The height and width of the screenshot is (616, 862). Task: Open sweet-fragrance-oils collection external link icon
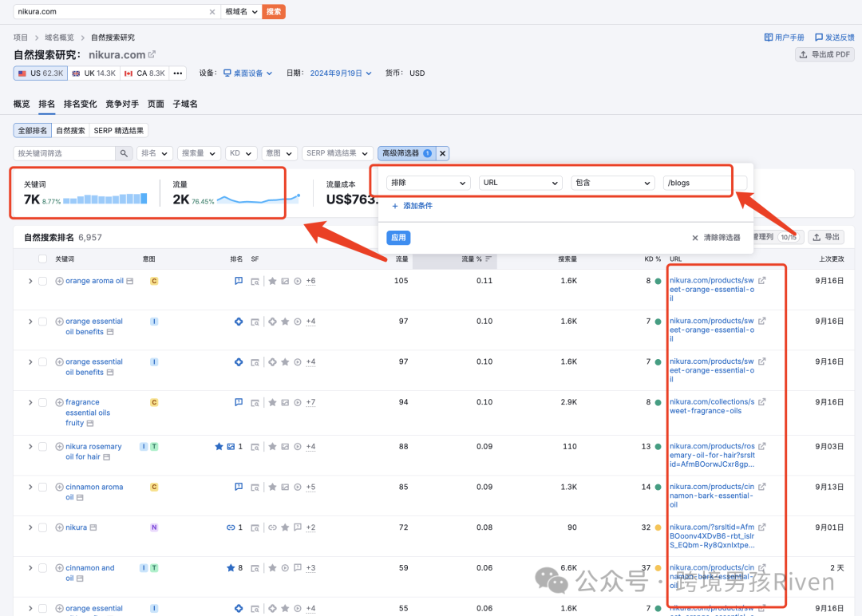[762, 401]
